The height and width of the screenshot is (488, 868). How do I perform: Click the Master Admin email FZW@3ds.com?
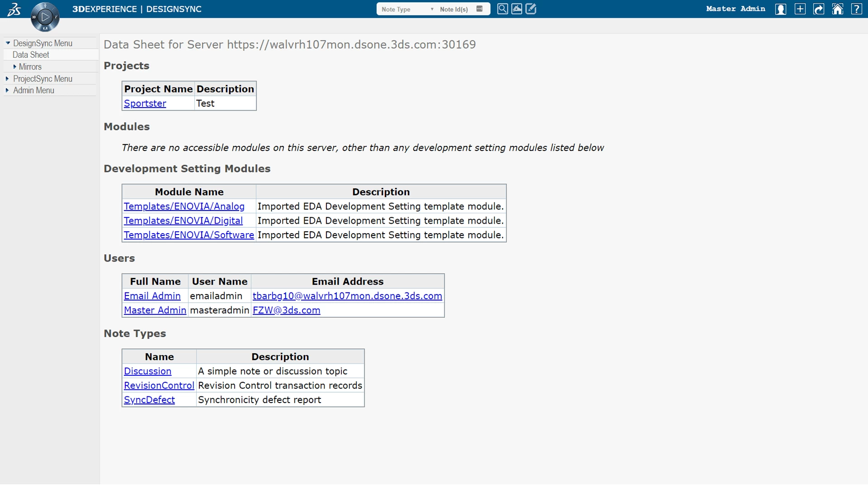pyautogui.click(x=286, y=310)
